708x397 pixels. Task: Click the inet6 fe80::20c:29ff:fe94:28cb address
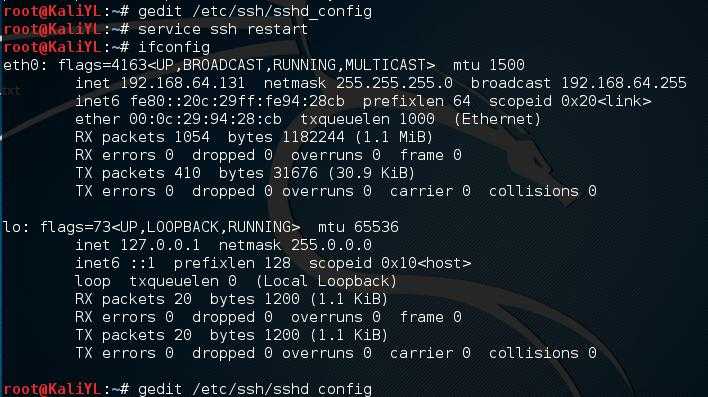(x=237, y=101)
